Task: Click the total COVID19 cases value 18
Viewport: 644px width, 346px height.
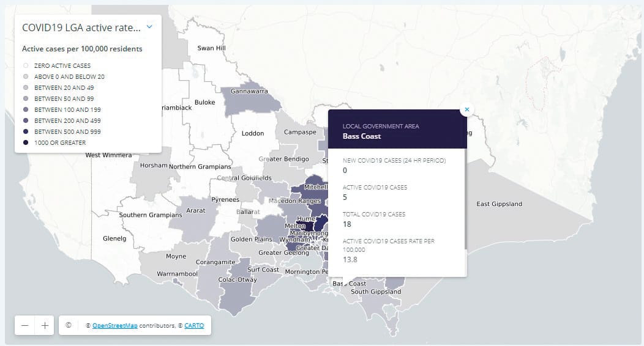Action: [347, 224]
